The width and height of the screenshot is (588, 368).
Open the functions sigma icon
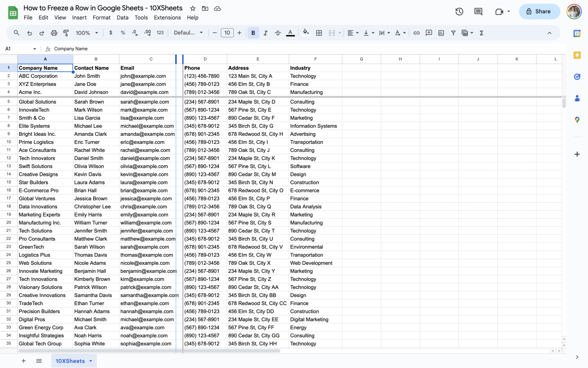tap(481, 33)
